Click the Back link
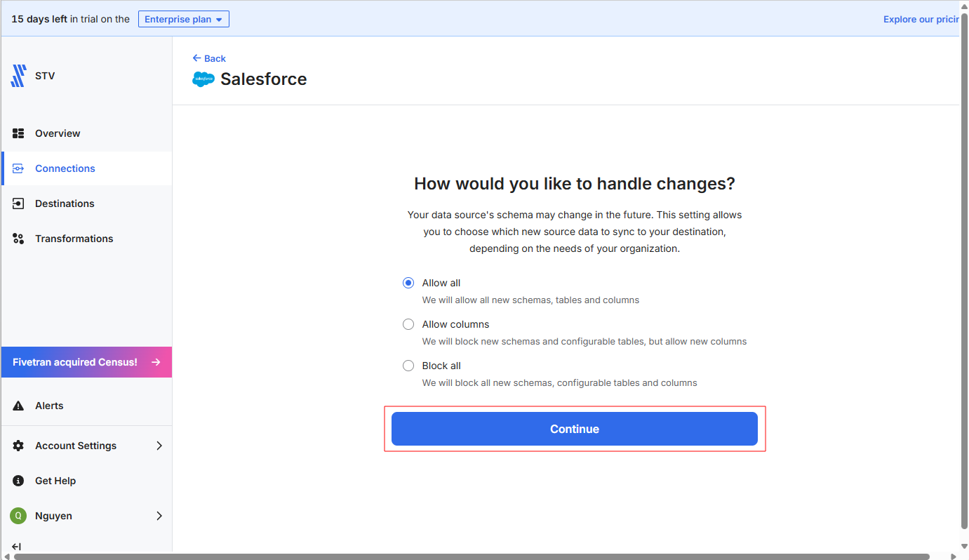 point(209,58)
